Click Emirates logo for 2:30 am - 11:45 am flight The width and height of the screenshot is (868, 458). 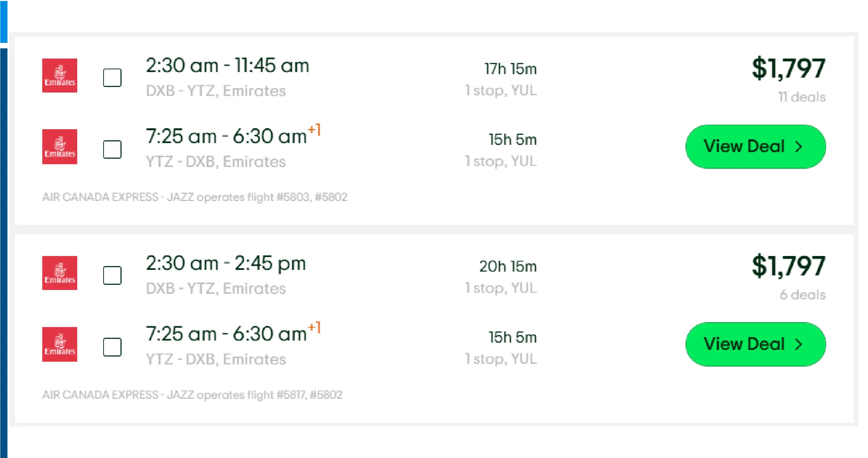[x=60, y=76]
